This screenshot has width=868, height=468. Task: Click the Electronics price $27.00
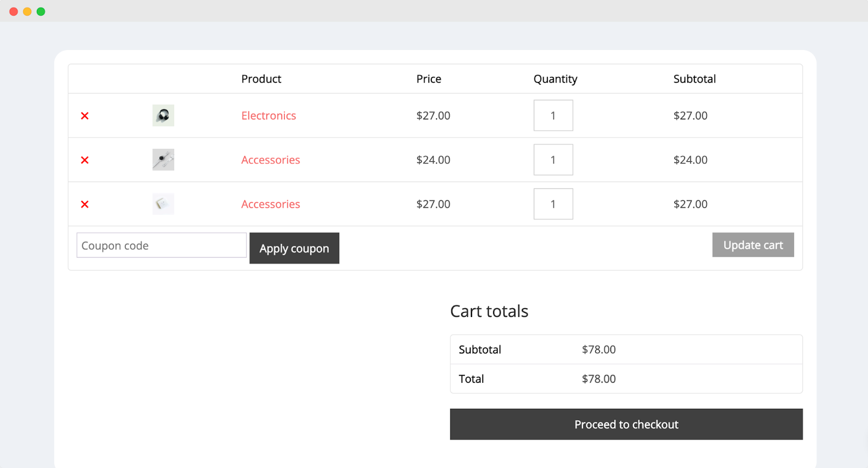tap(433, 116)
